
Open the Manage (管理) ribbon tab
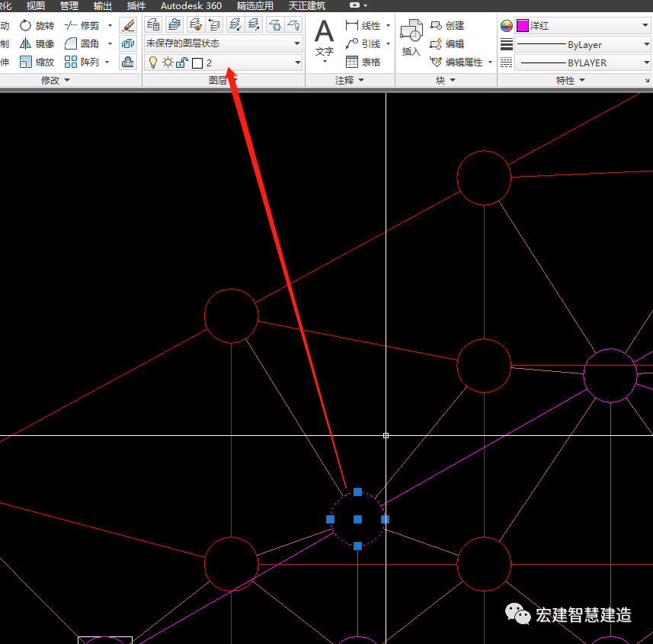point(69,5)
